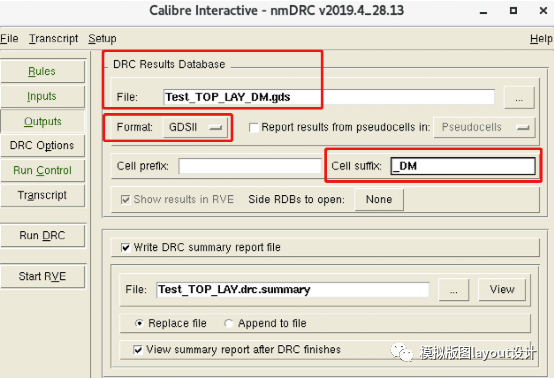Close the Calibre Interactive window
This screenshot has height=378, width=554.
click(x=543, y=11)
